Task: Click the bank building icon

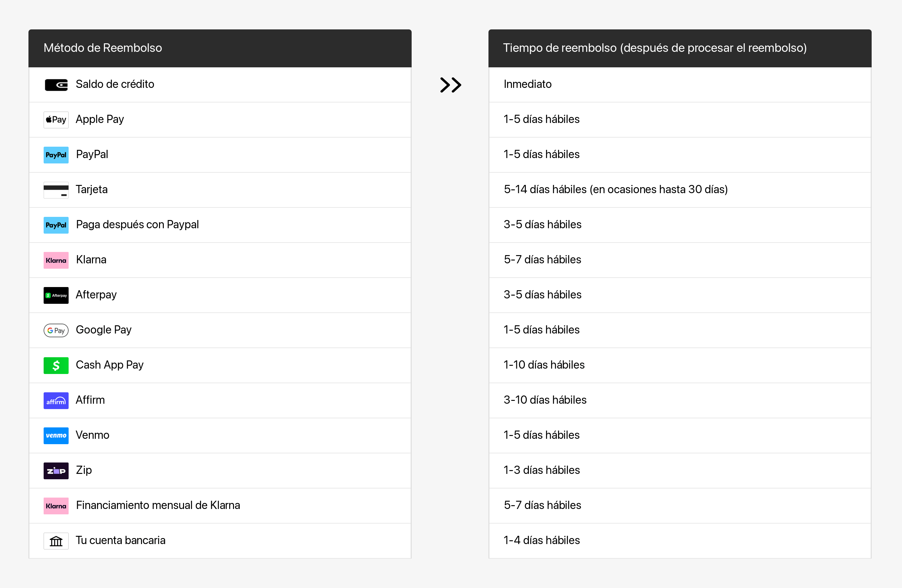Action: coord(56,541)
